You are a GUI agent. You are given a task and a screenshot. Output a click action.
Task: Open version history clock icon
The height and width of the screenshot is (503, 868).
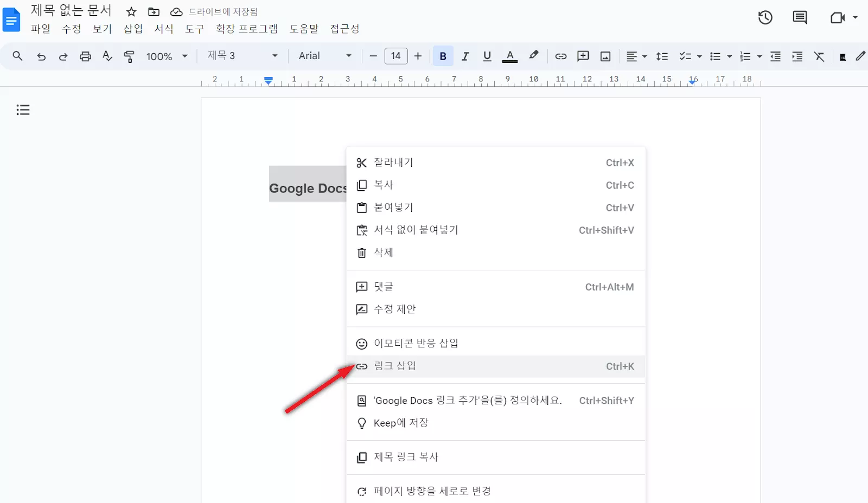click(x=765, y=17)
